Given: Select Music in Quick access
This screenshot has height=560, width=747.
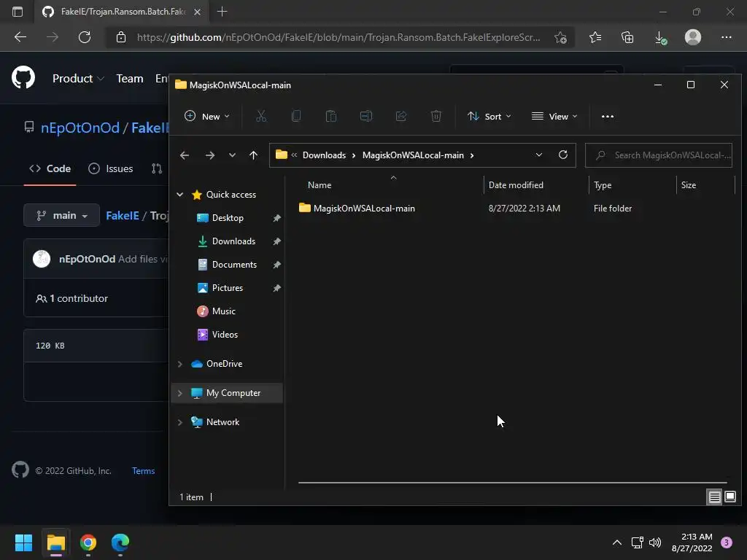Looking at the screenshot, I should [x=223, y=311].
